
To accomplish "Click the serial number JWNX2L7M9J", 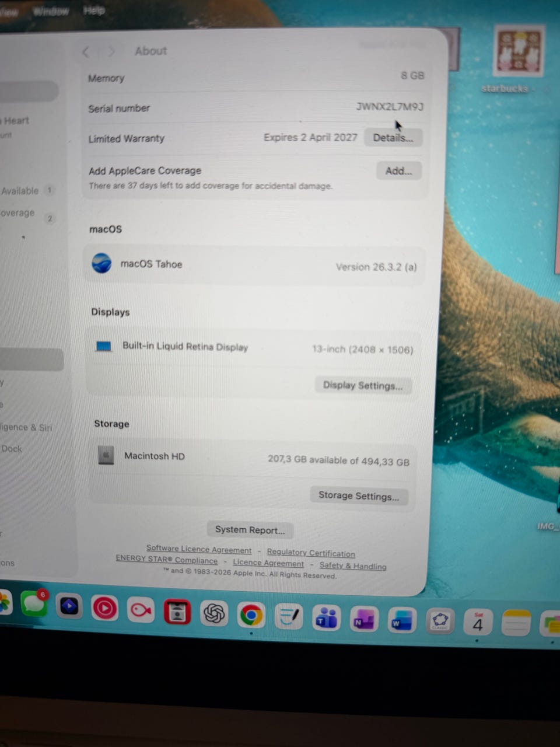I will point(390,107).
